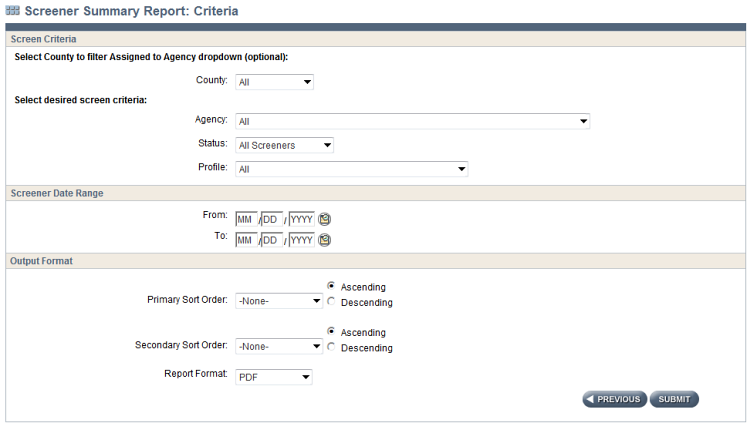Choose a Report Format from the PDF dropdown

tap(274, 377)
